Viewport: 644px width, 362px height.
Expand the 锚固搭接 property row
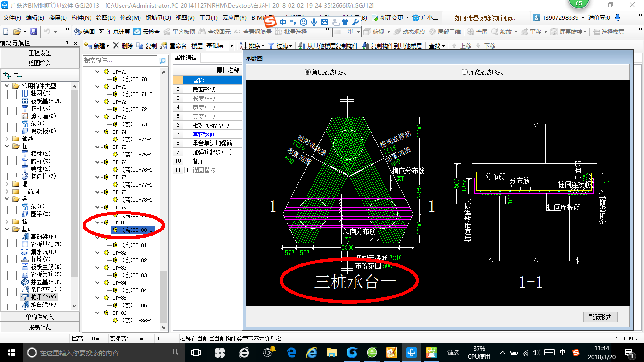tap(188, 170)
